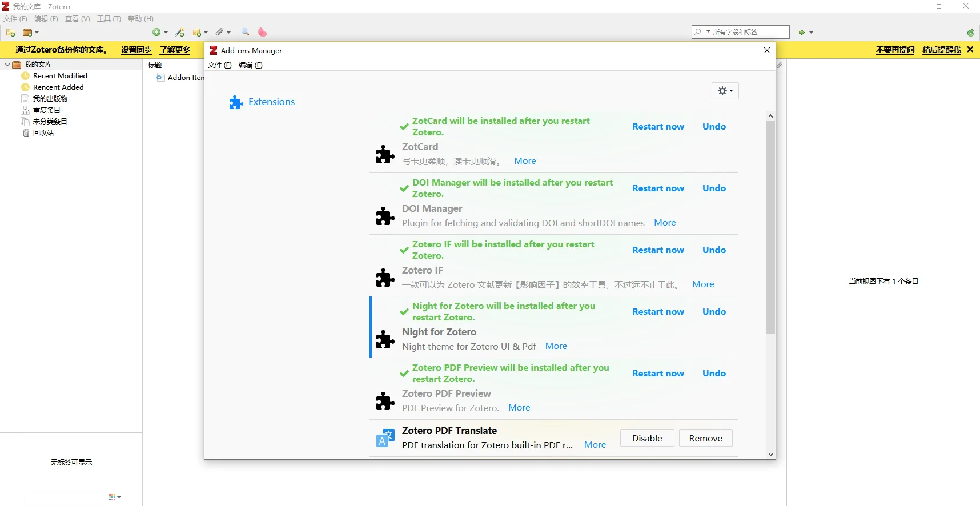Viewport: 980px width, 506px height.
Task: Disable the Zotero PDF Translate extension
Action: pos(647,438)
